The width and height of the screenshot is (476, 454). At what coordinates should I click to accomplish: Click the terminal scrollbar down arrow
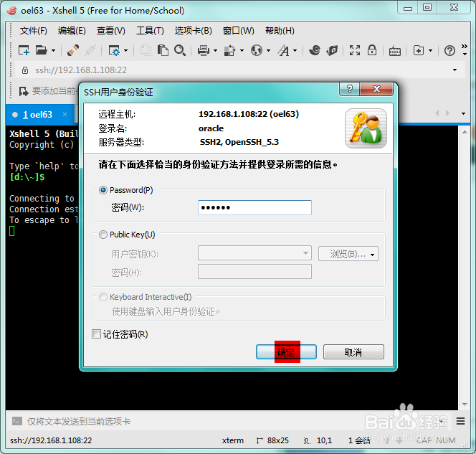point(465,405)
